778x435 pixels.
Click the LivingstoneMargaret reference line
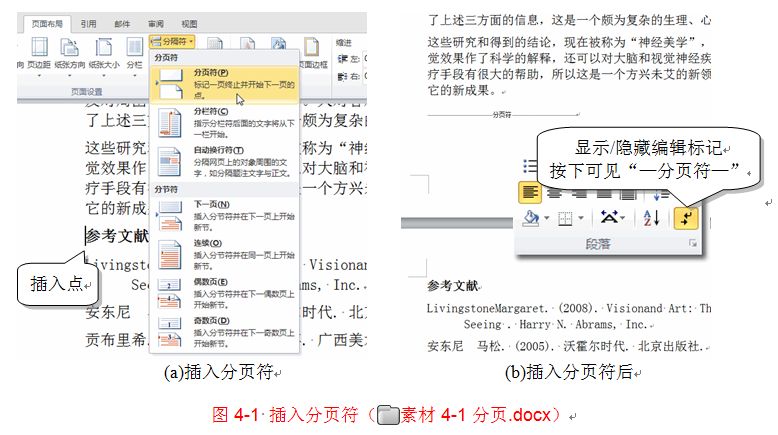pos(569,309)
